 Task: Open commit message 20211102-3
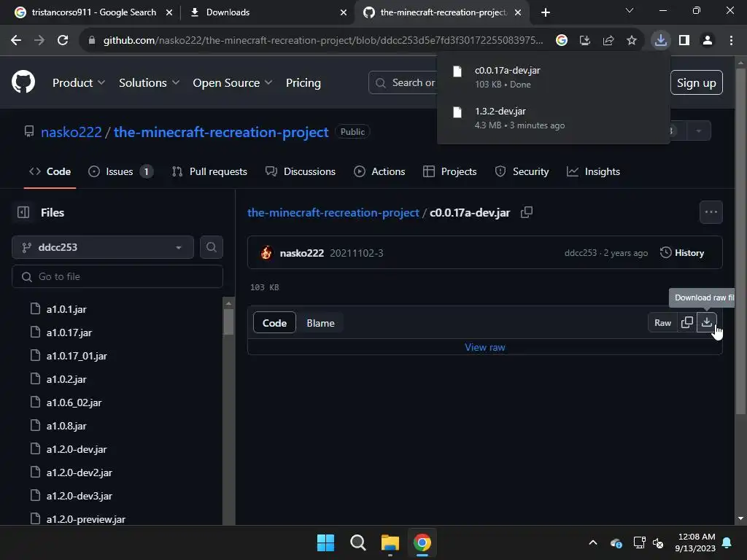357,253
